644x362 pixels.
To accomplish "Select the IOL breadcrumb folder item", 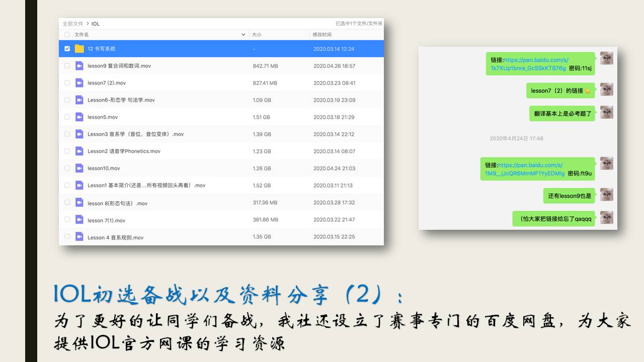I will click(x=96, y=24).
